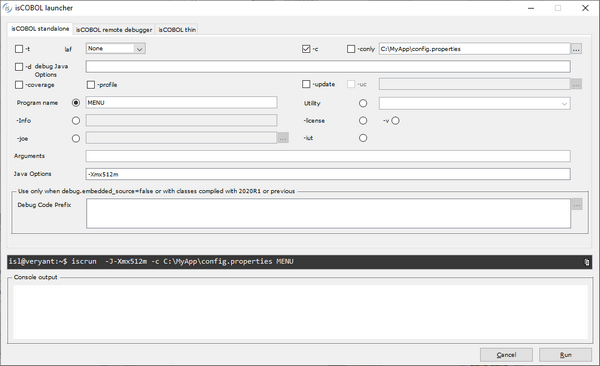Select the -iut radio button
Image resolution: width=600 pixels, height=366 pixels.
tap(363, 138)
